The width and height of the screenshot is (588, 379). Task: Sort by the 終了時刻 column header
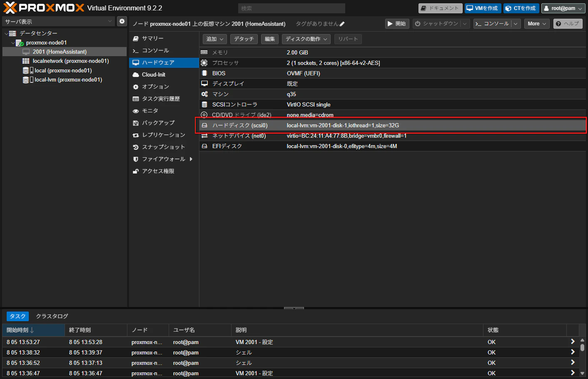(96, 330)
